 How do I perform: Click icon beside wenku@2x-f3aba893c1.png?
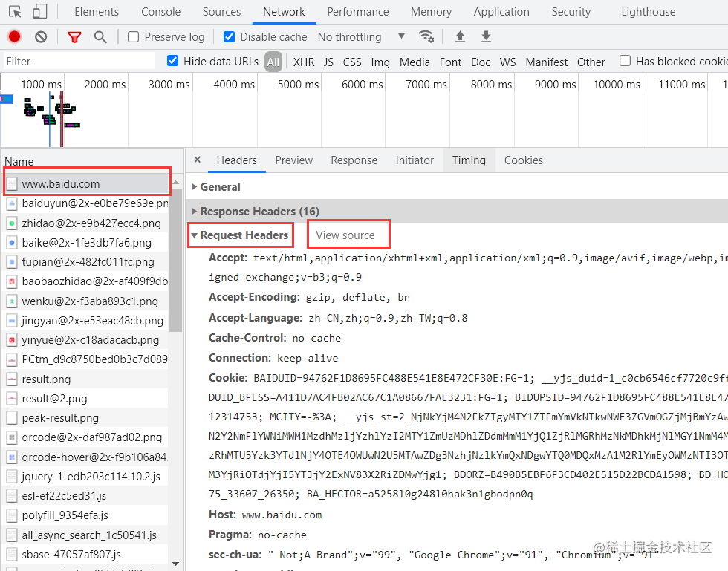(12, 301)
